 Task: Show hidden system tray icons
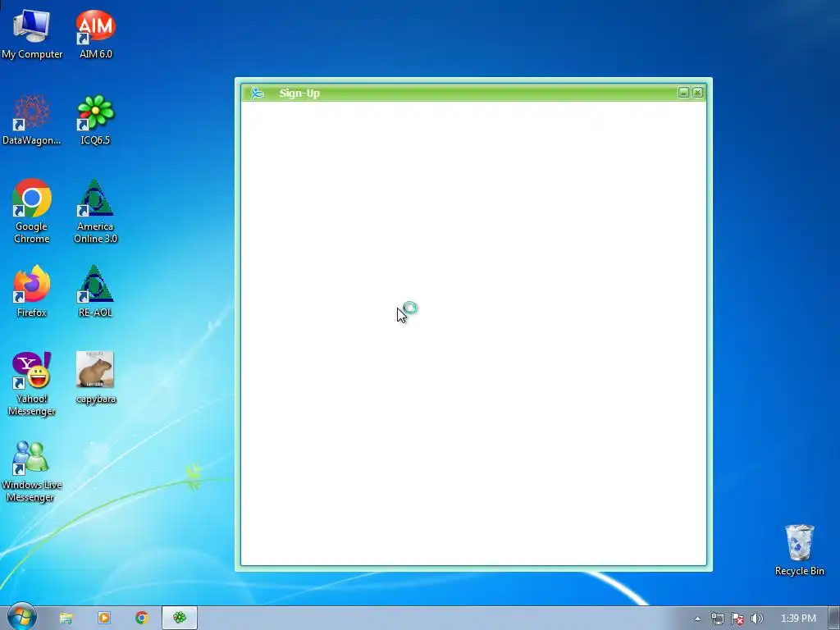[697, 619]
